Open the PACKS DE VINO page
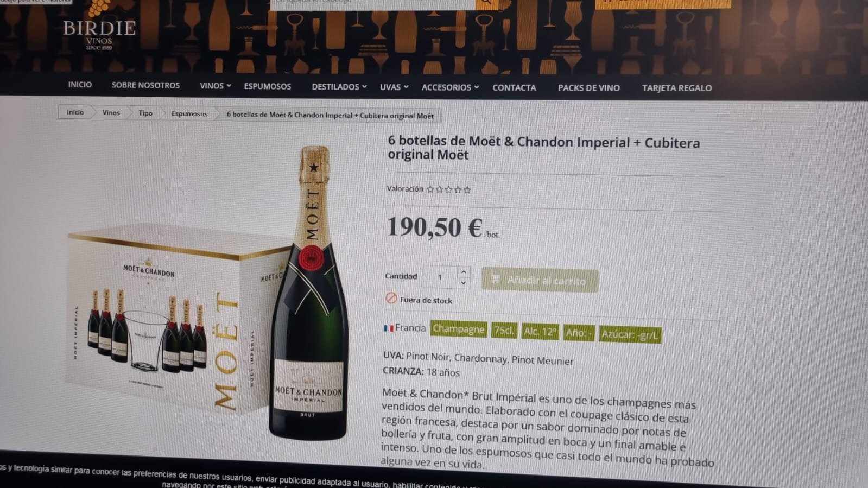 589,88
